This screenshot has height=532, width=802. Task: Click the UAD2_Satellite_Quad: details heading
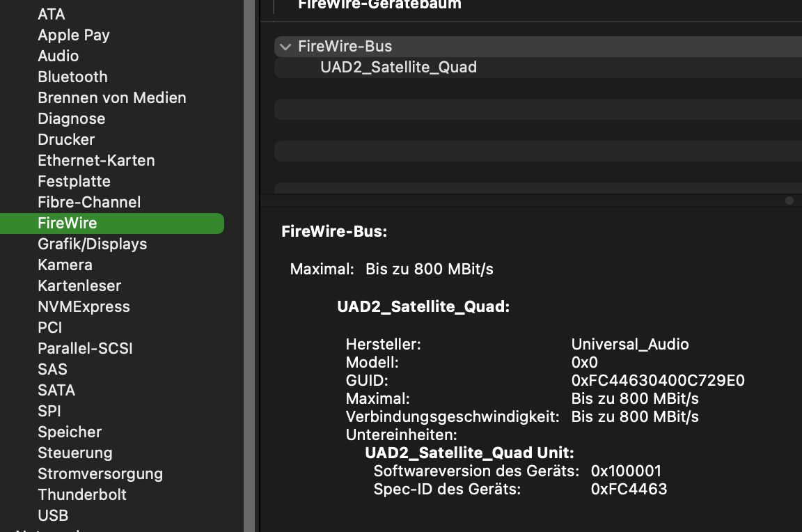(423, 306)
